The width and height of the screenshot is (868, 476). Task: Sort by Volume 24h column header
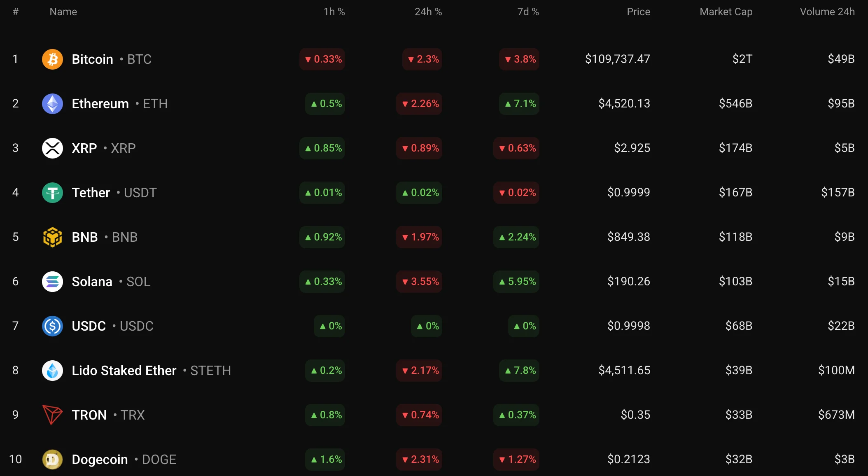827,12
